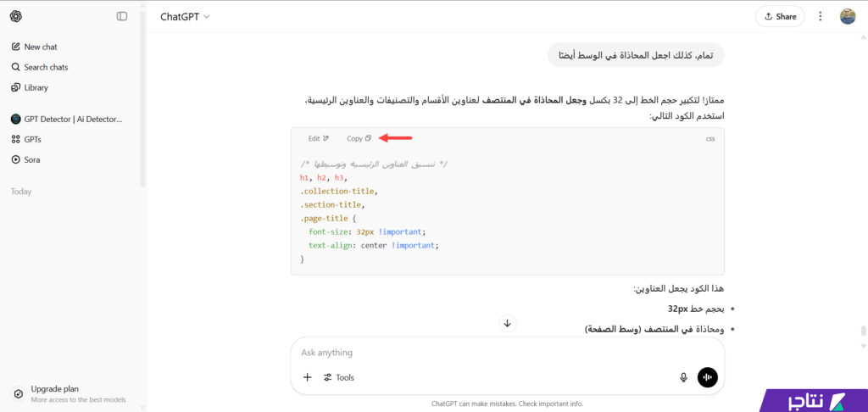
Task: Open the Library section
Action: point(30,87)
